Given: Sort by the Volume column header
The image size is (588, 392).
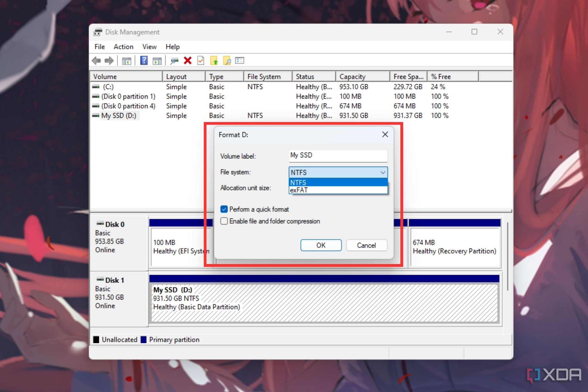Looking at the screenshot, I should [x=126, y=76].
